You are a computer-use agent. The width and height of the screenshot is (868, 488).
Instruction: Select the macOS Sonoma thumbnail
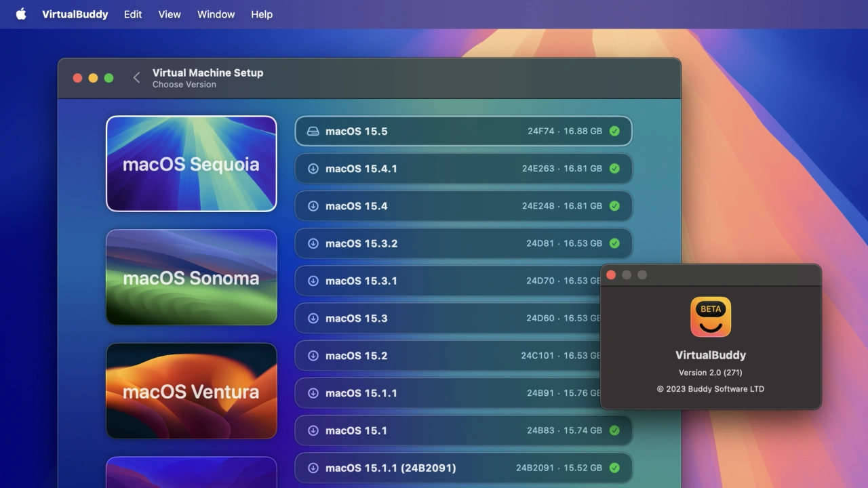coord(191,277)
